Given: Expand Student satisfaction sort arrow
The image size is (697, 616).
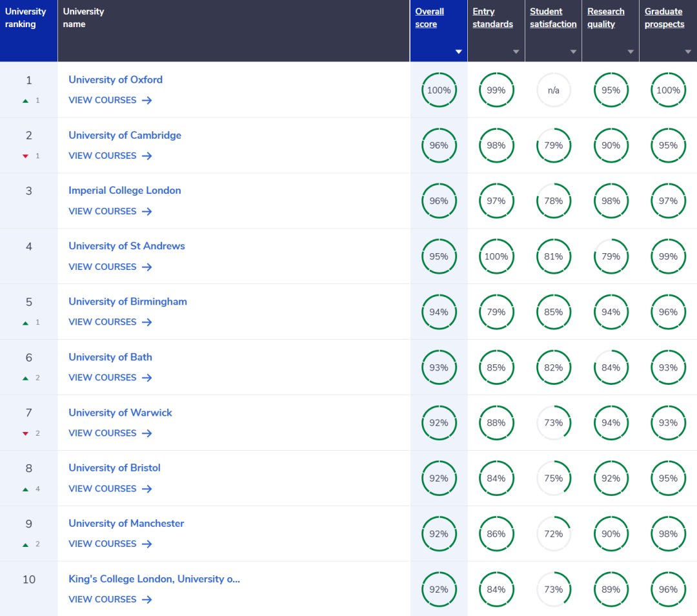Looking at the screenshot, I should pyautogui.click(x=573, y=52).
